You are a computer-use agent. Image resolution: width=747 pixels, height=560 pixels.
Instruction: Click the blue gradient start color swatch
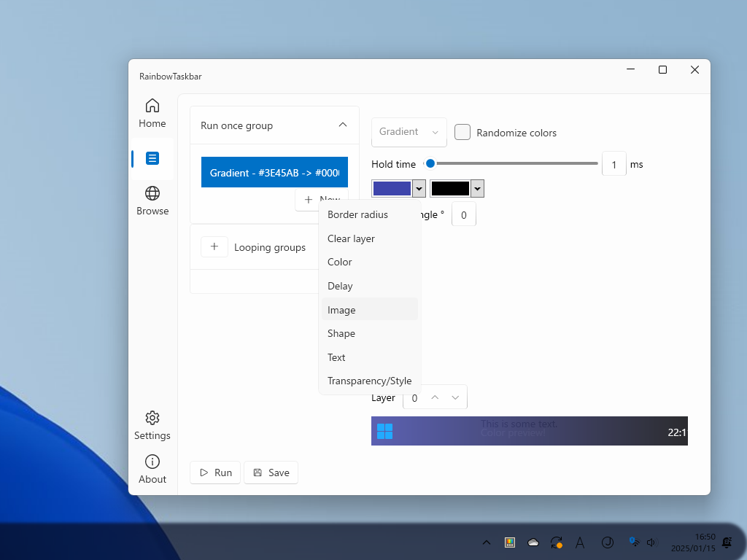pyautogui.click(x=392, y=189)
